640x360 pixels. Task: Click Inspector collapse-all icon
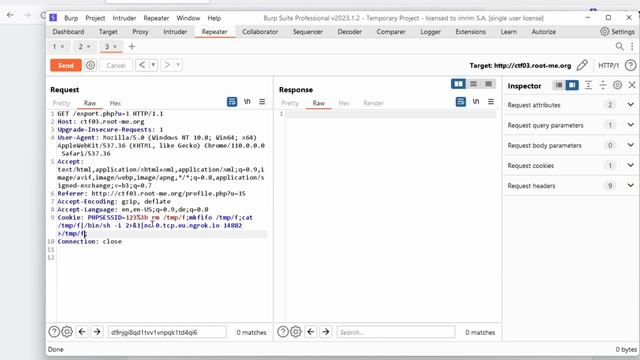pyautogui.click(x=602, y=85)
